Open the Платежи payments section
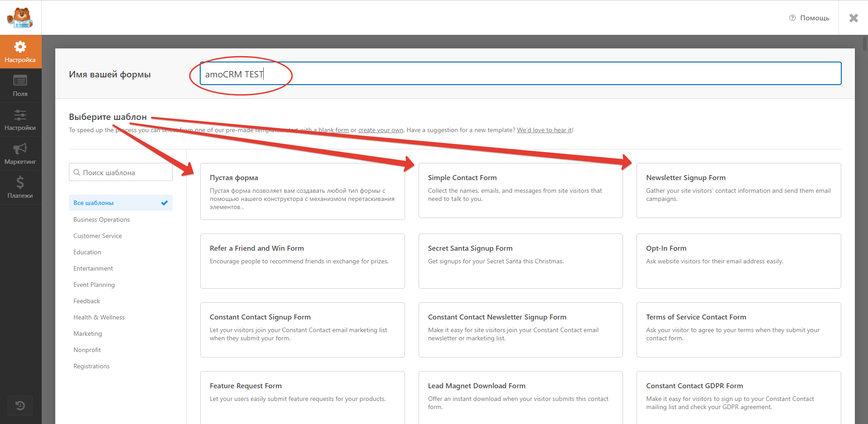 (x=20, y=187)
